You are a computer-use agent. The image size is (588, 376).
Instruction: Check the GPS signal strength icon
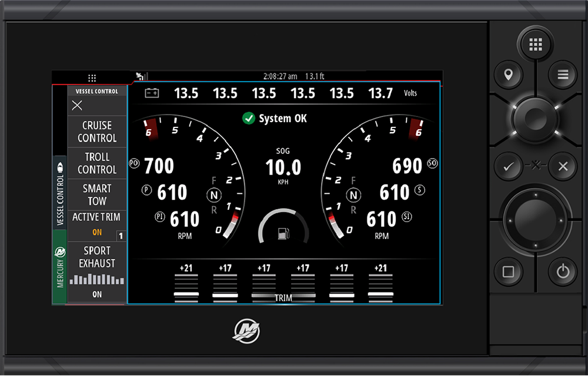[x=142, y=76]
